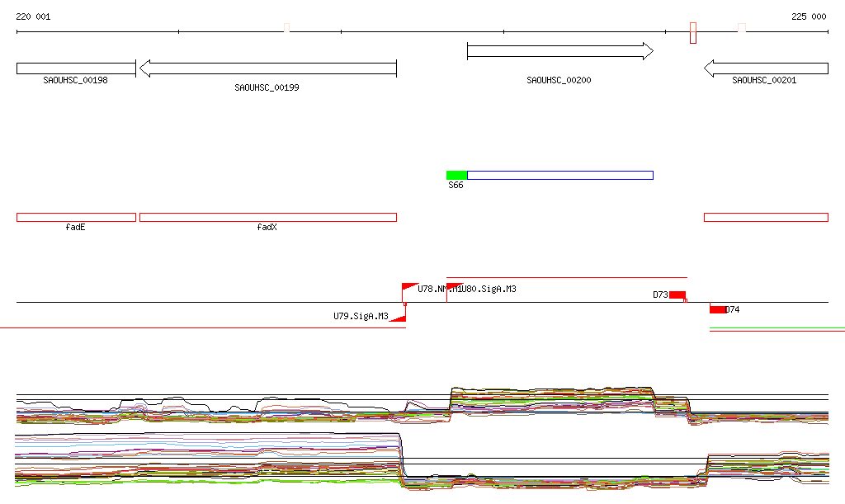
Task: Click the fadE red annotation box
Action: click(x=76, y=217)
